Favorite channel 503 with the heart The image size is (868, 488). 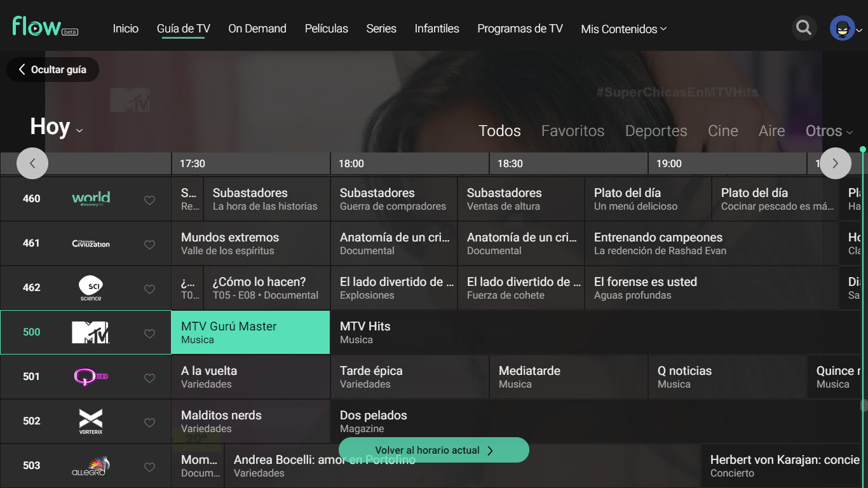pos(149,467)
